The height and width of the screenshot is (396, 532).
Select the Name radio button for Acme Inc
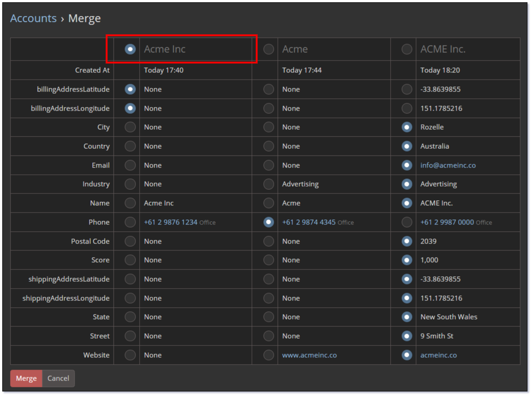coord(130,203)
